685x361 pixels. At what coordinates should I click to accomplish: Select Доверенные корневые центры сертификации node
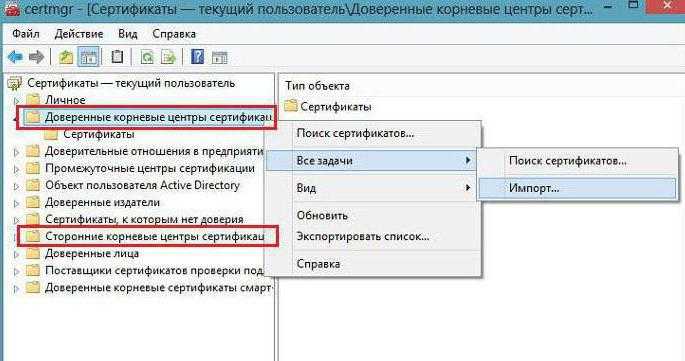click(159, 117)
